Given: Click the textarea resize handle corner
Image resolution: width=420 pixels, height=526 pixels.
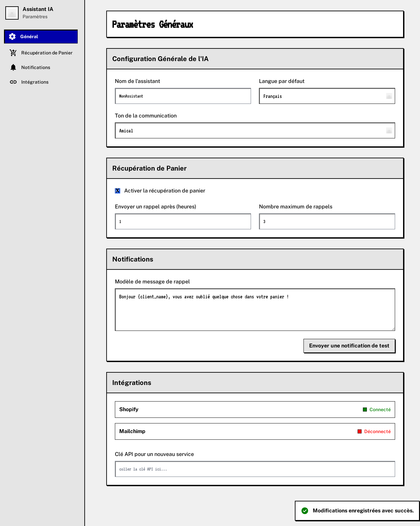Looking at the screenshot, I should tap(393, 329).
